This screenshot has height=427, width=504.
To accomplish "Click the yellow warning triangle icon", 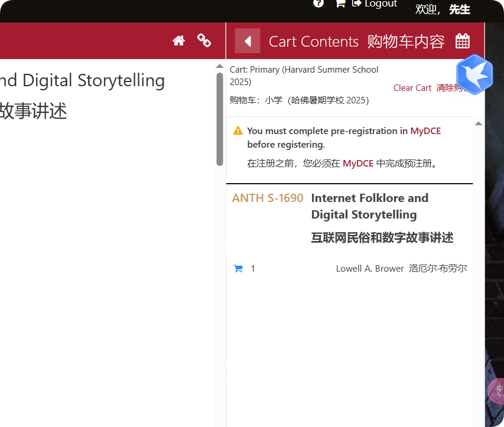I will (238, 131).
